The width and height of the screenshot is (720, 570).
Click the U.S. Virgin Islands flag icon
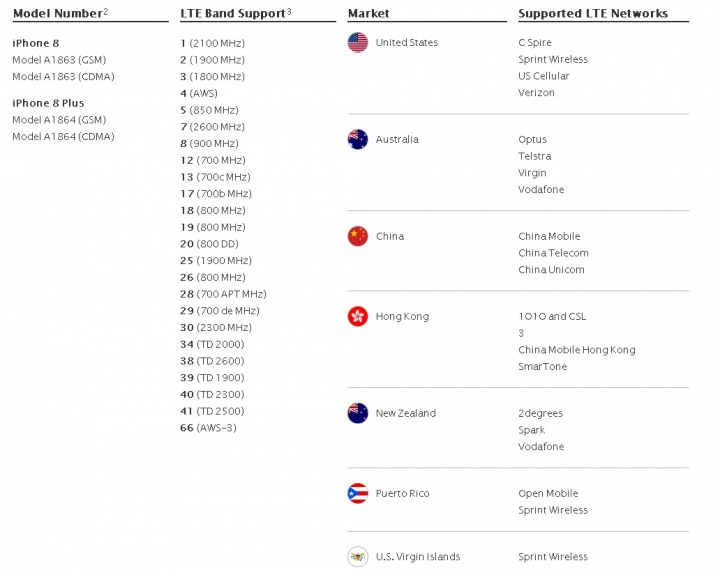(x=358, y=557)
